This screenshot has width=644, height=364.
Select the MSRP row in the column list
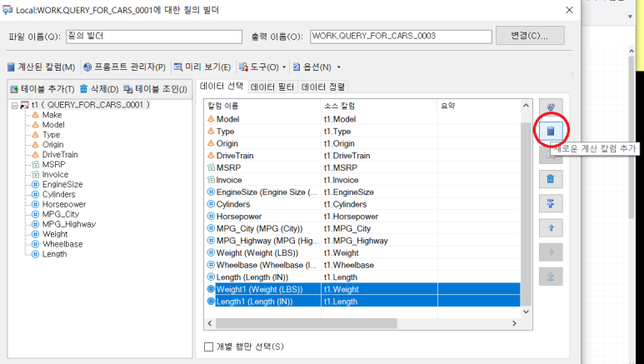tap(362, 167)
